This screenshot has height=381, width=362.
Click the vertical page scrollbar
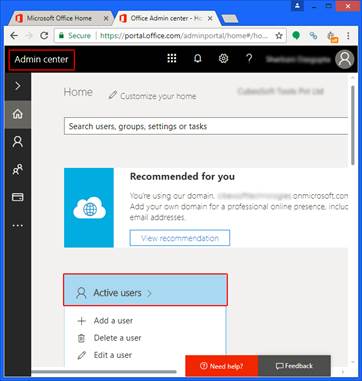[353, 125]
